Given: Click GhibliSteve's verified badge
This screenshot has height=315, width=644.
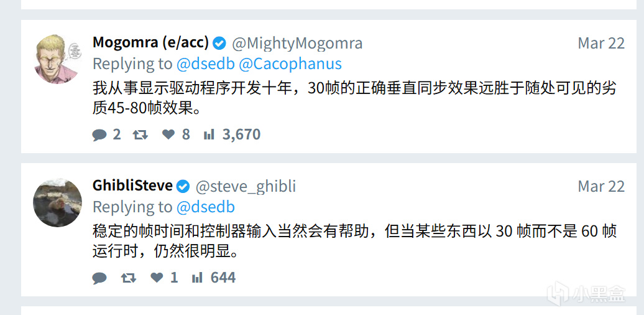Looking at the screenshot, I should [x=183, y=186].
